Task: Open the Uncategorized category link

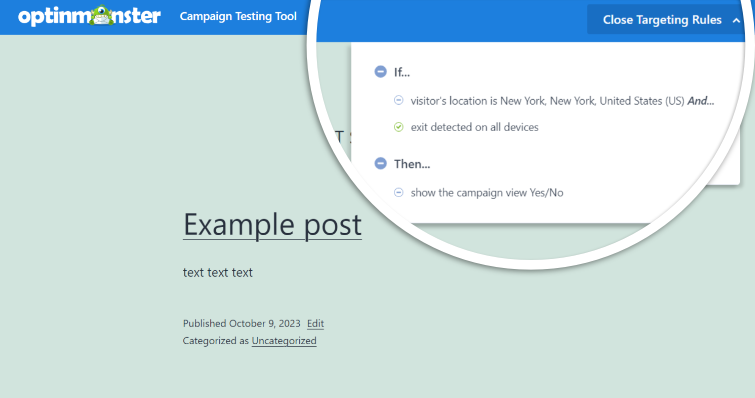Action: coord(284,341)
